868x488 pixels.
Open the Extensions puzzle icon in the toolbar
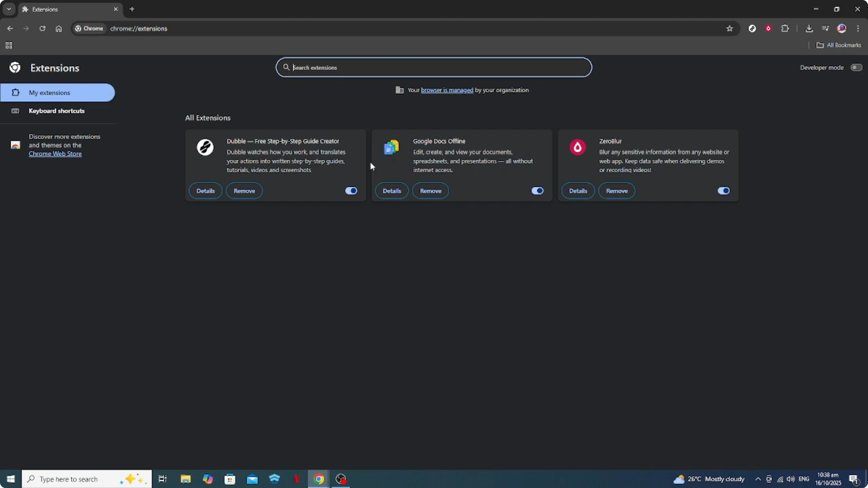[x=785, y=29]
